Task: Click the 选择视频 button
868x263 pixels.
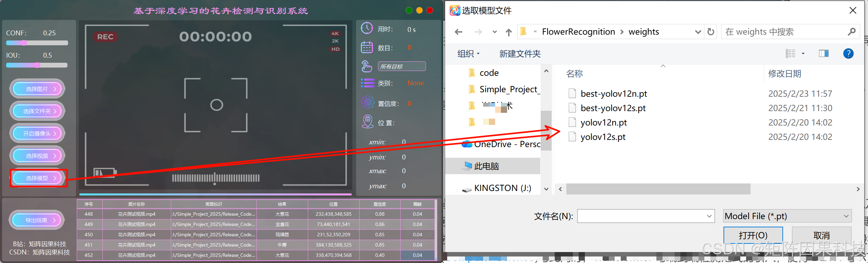Action: (x=37, y=156)
